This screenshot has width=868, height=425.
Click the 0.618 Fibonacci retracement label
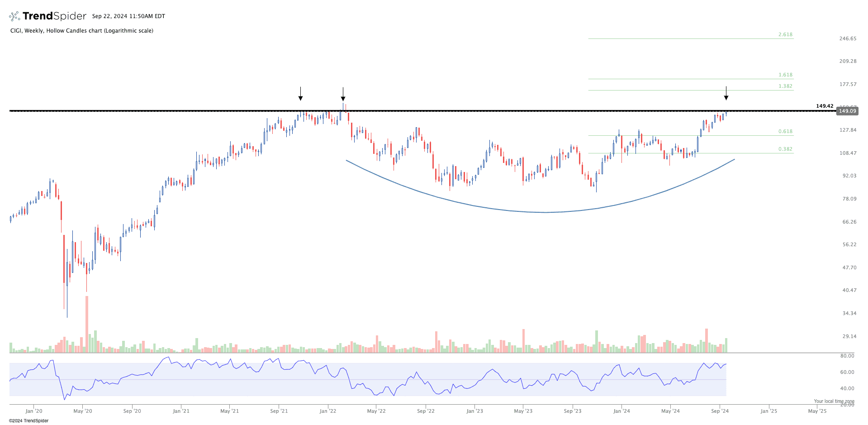pyautogui.click(x=785, y=131)
